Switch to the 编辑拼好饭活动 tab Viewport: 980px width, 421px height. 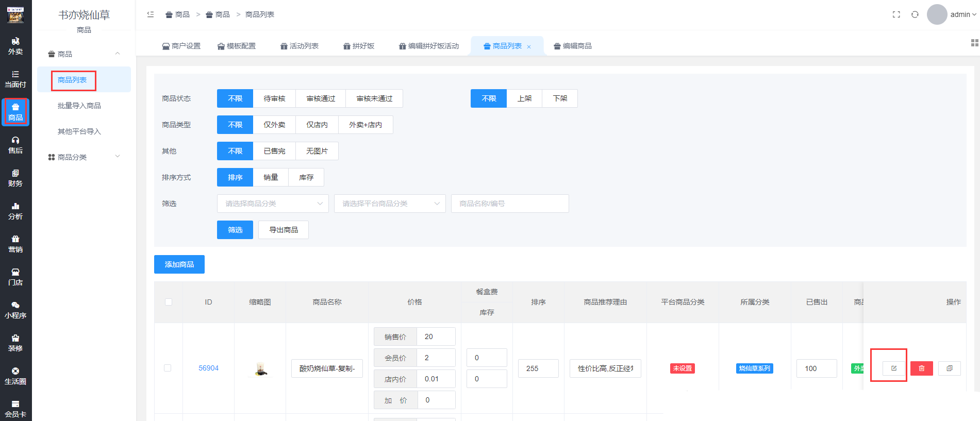point(429,46)
